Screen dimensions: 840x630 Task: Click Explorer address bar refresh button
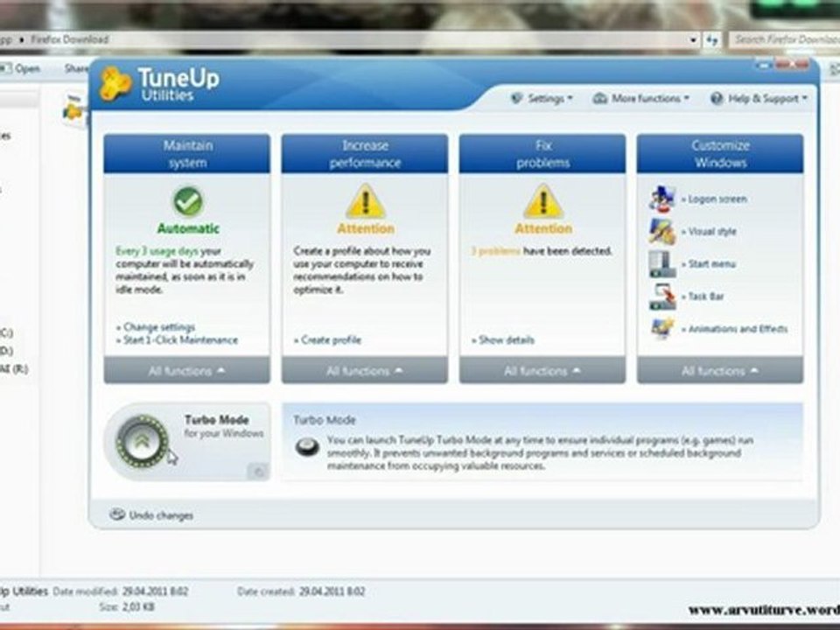point(711,39)
